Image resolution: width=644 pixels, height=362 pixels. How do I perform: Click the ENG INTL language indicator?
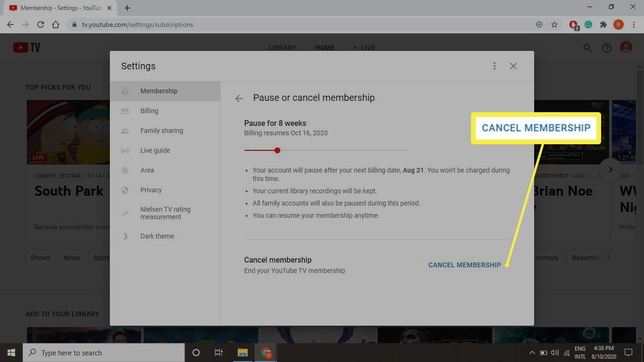[580, 353]
